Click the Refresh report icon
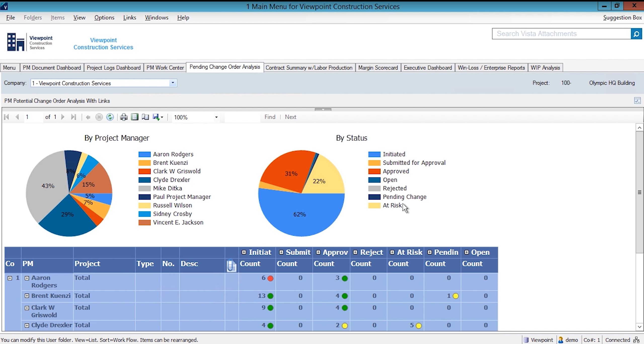 pos(110,117)
